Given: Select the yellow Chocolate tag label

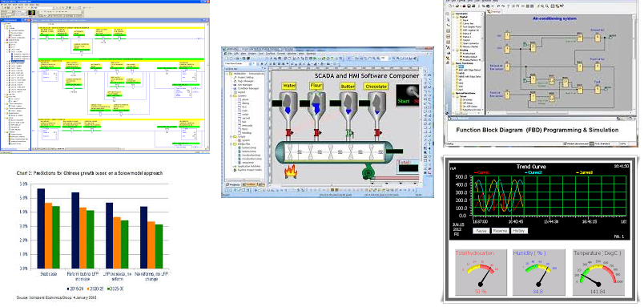Looking at the screenshot, I should click(x=376, y=87).
